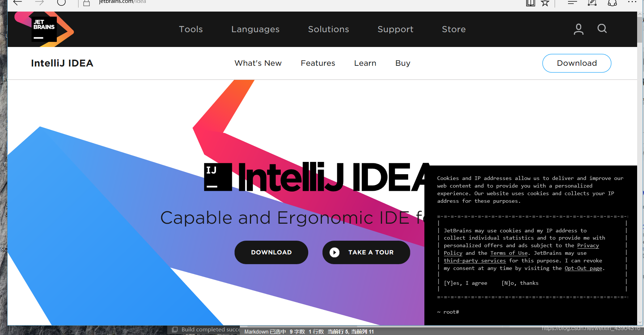644x335 pixels.
Task: Open the Solutions menu
Action: (x=329, y=29)
